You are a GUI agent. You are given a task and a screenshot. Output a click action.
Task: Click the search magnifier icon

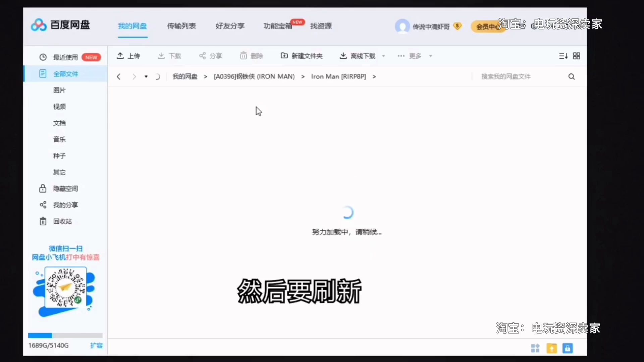pyautogui.click(x=572, y=77)
